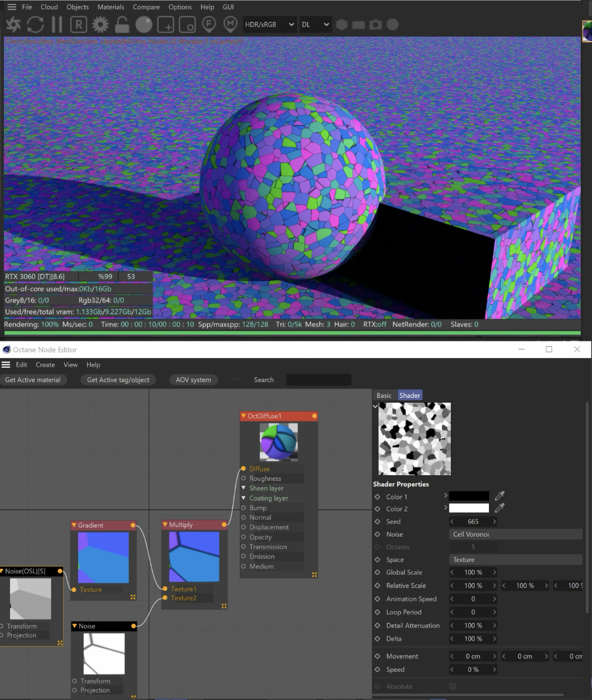
Task: Increase the Delta value with right arrow
Action: tap(494, 639)
